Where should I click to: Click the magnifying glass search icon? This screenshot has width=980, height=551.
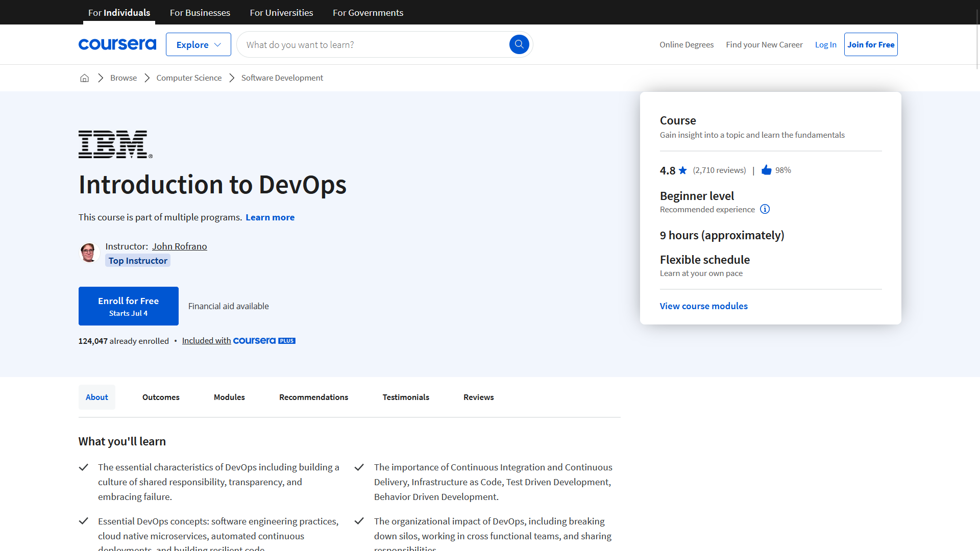click(x=519, y=44)
